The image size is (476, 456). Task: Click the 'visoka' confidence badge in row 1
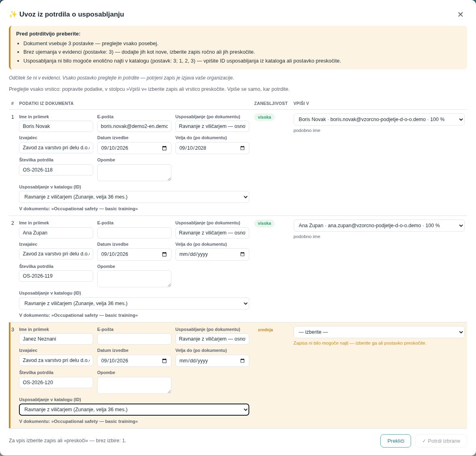pyautogui.click(x=264, y=117)
